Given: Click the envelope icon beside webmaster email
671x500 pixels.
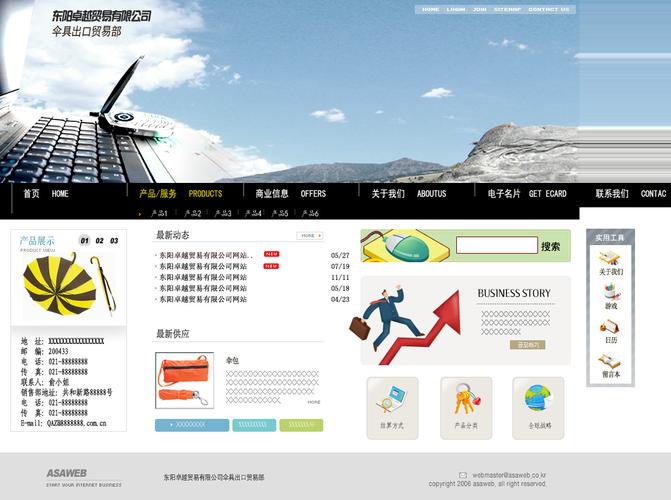Looking at the screenshot, I should 463,475.
